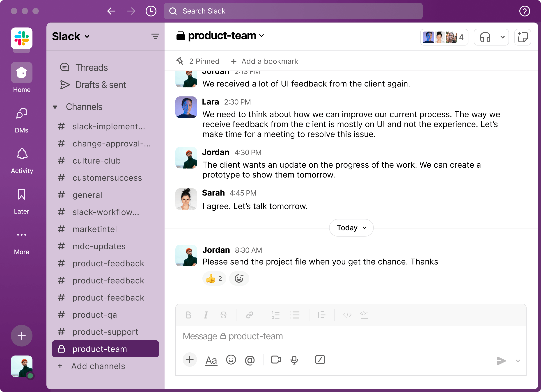541x392 pixels.
Task: Open slash shortcuts icon
Action: coord(320,360)
